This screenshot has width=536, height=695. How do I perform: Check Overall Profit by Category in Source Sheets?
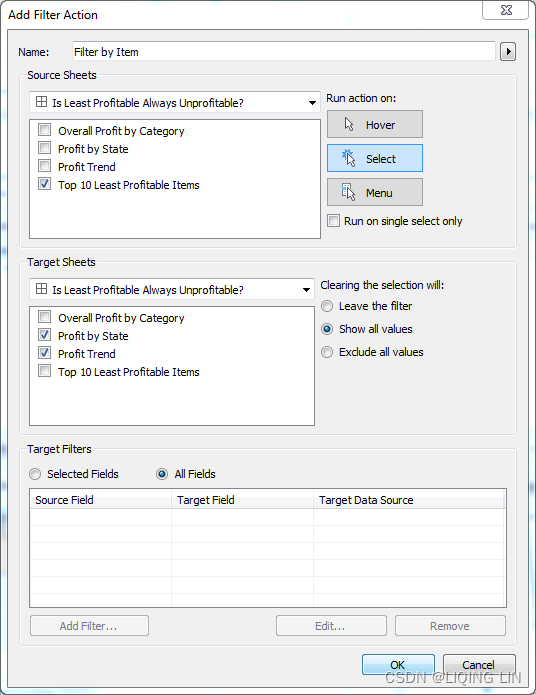[44, 130]
